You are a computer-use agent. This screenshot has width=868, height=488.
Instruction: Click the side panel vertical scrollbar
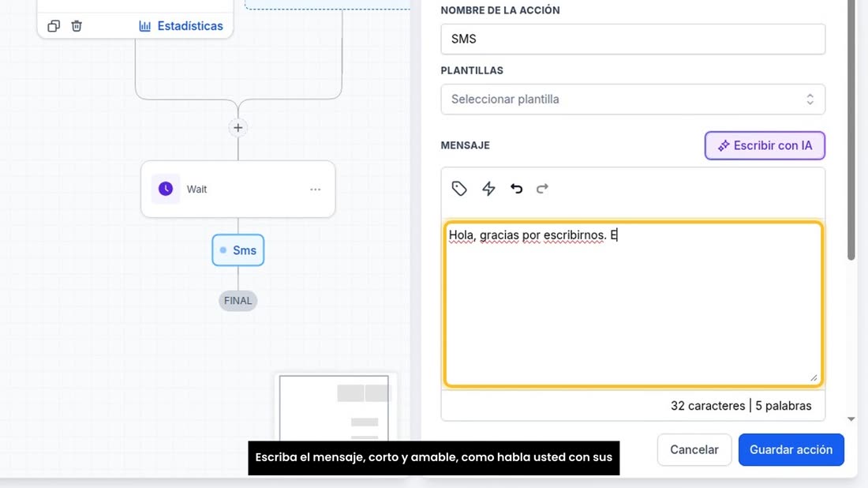coord(851,130)
